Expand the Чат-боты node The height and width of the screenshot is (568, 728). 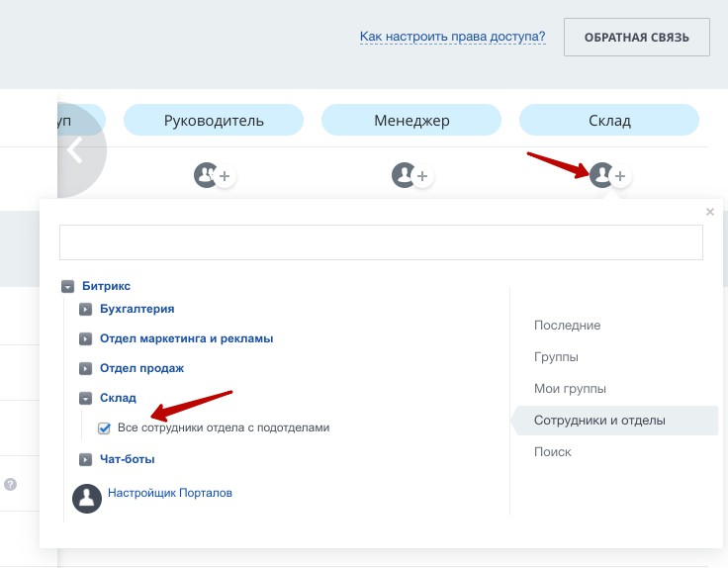(86, 459)
